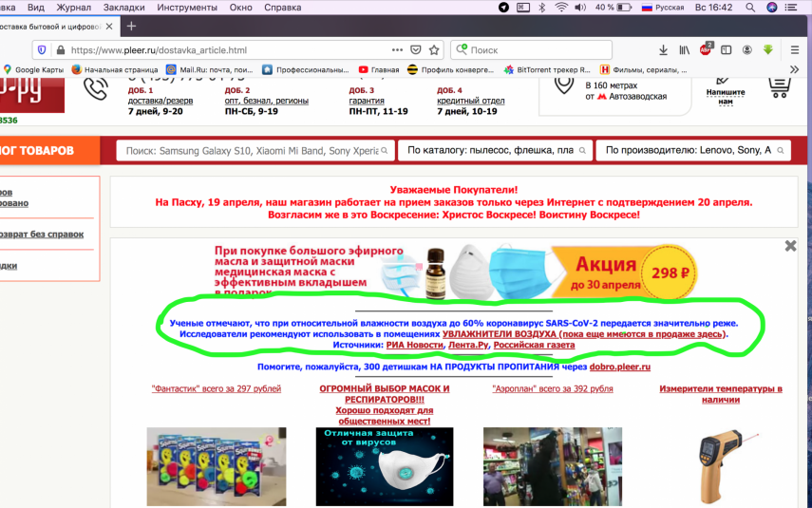The height and width of the screenshot is (508, 812).
Task: Close the promo banner with X
Action: point(790,246)
